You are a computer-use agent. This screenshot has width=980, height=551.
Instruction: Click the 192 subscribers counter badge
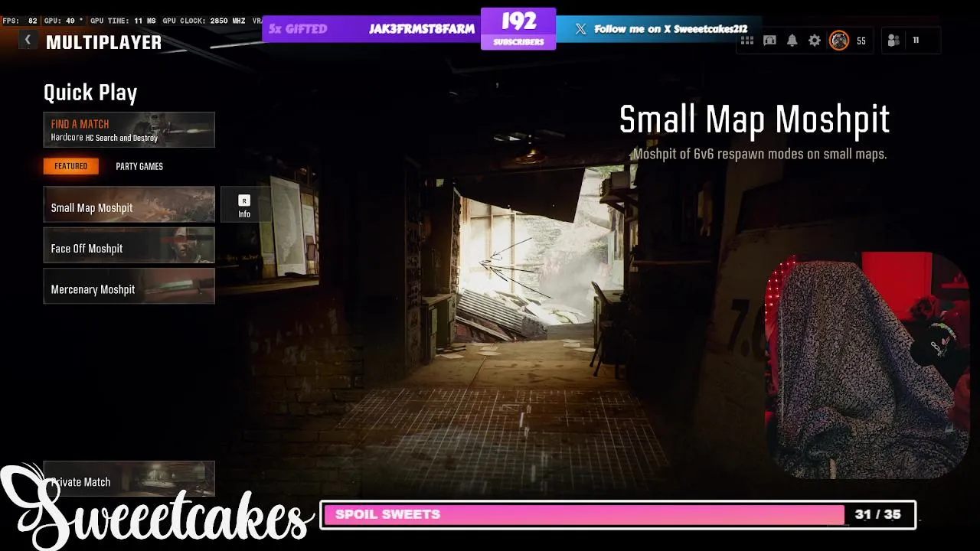coord(518,29)
